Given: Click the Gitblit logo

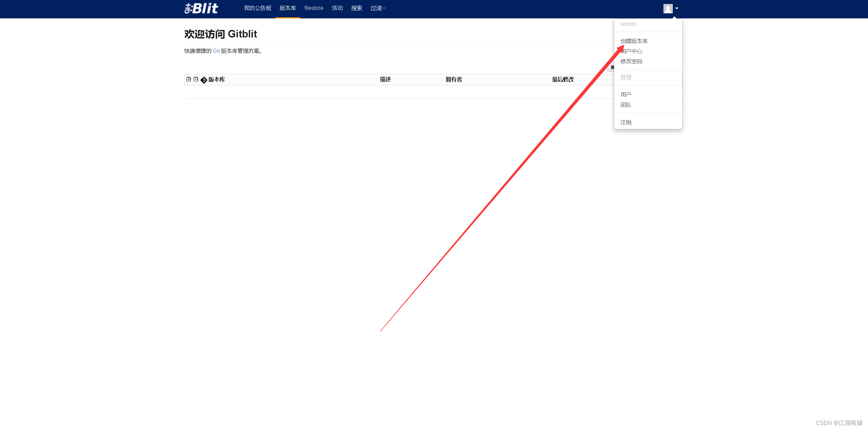Looking at the screenshot, I should tap(201, 8).
